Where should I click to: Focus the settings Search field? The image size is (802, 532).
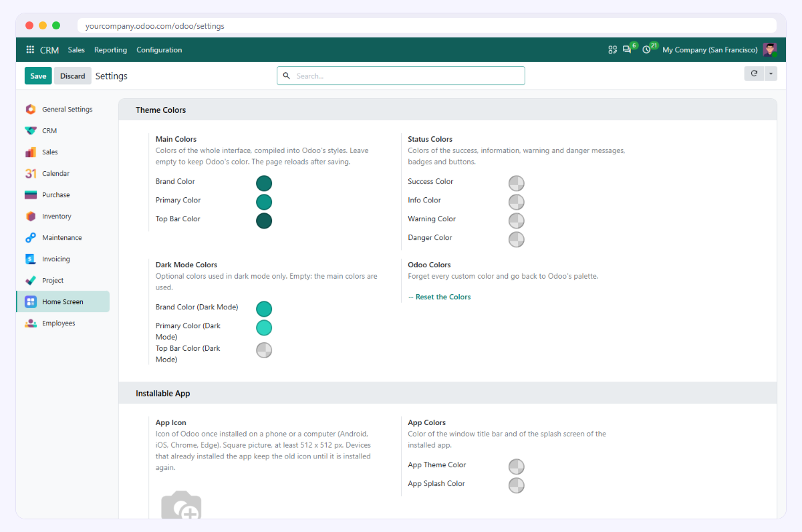coord(401,76)
